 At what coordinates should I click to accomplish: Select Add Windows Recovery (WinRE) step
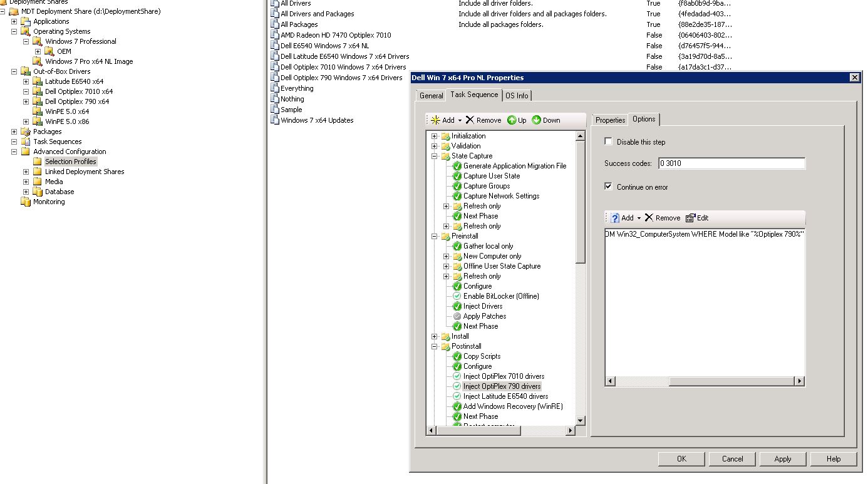(513, 406)
